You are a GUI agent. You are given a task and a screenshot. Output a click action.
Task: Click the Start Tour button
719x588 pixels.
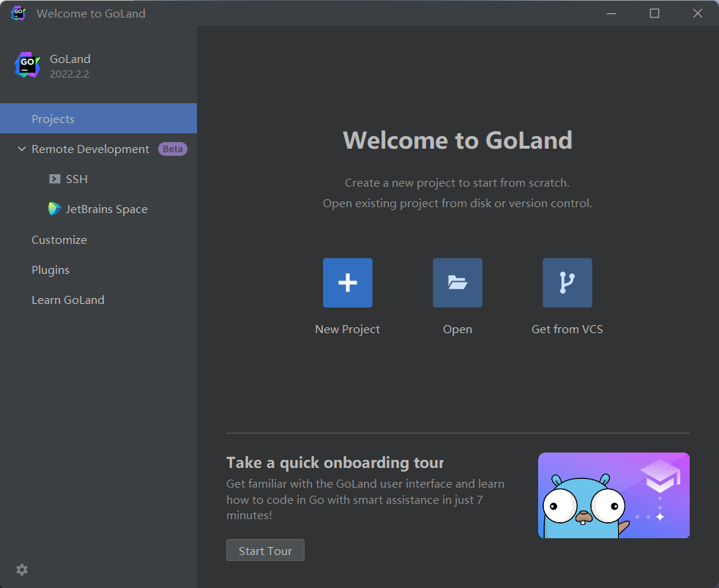(265, 551)
